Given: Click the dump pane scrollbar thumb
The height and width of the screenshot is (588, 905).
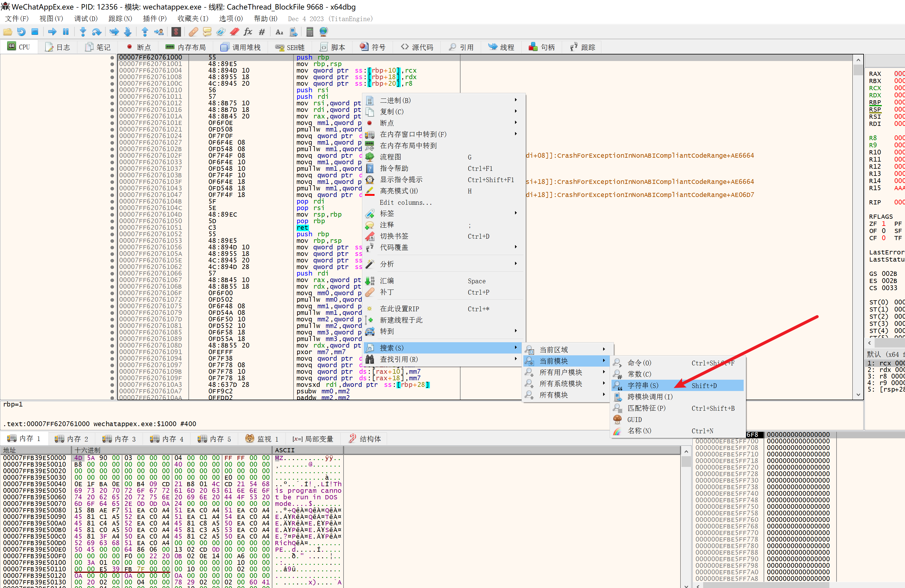Looking at the screenshot, I should (686, 461).
